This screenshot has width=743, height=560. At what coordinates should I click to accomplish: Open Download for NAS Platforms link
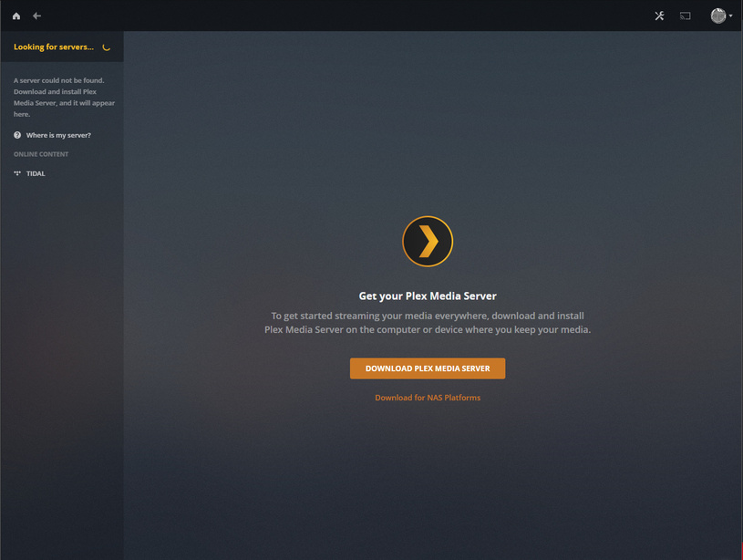pyautogui.click(x=428, y=398)
